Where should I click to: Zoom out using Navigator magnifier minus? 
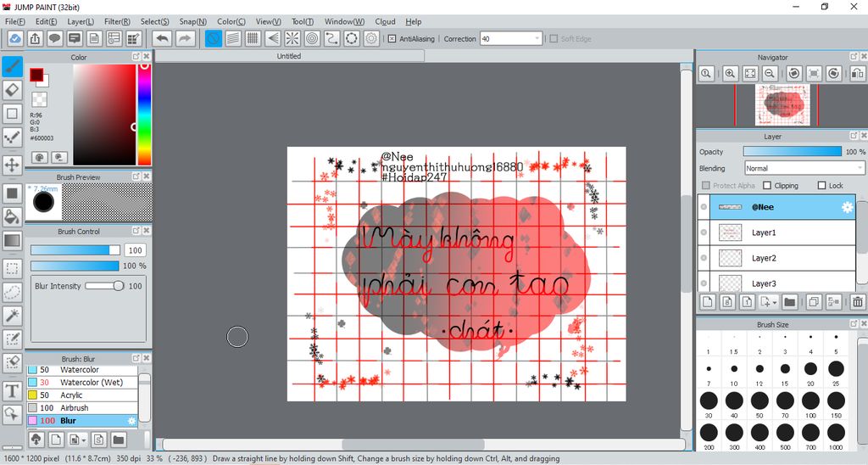pos(770,73)
